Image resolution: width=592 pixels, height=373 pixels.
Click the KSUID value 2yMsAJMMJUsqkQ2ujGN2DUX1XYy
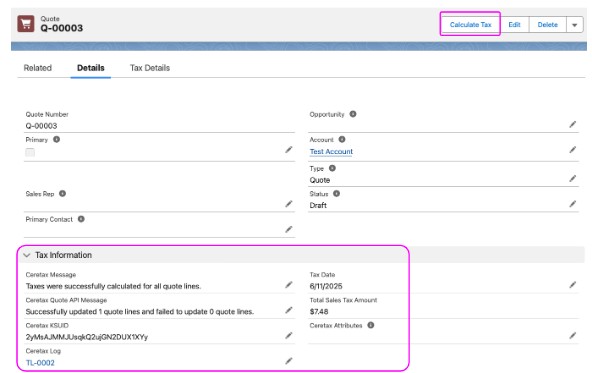(x=87, y=337)
